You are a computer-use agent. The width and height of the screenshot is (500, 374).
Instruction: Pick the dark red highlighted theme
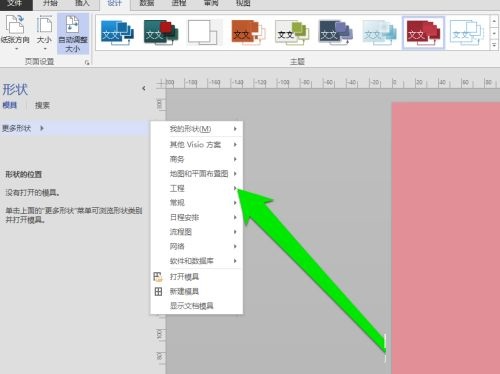tap(423, 33)
